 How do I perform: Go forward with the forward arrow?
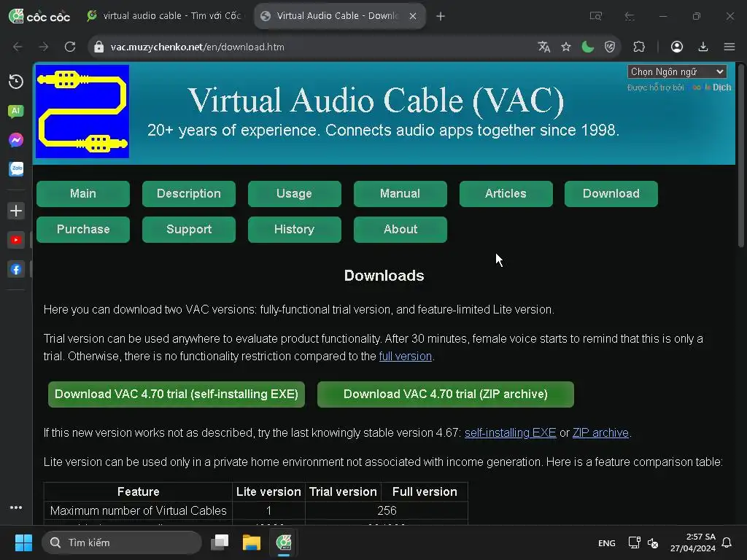pos(43,47)
